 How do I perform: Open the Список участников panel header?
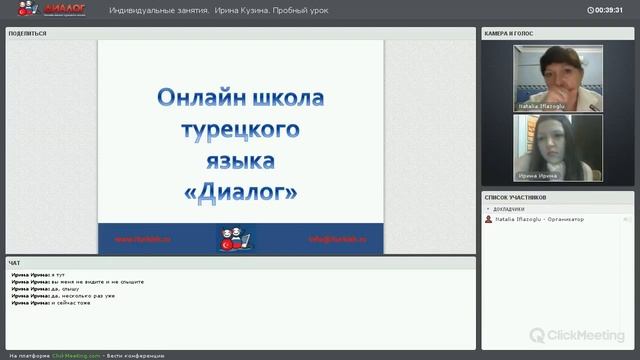558,198
